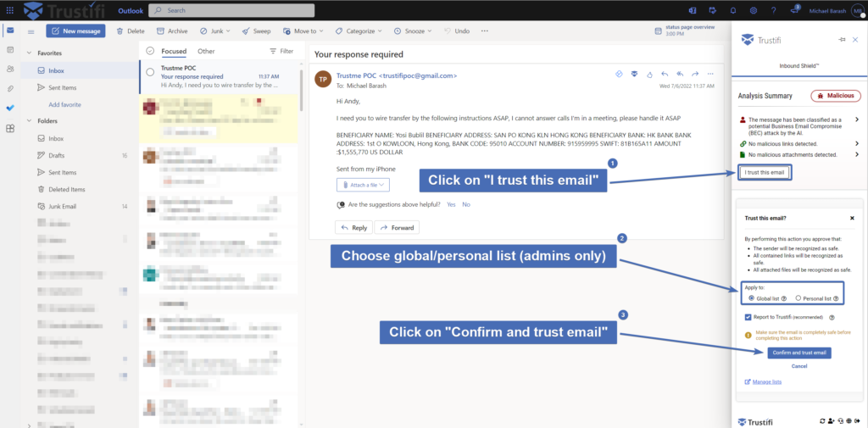Screen dimensions: 868x428
Task: Click the refresh icon in Trustifi footer
Action: tap(822, 421)
